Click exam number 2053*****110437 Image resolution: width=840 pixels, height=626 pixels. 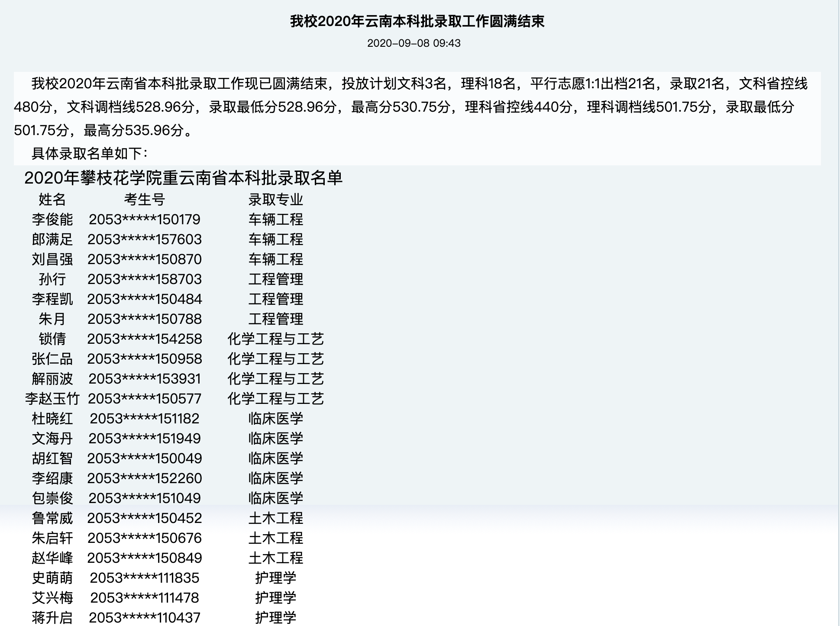145,618
